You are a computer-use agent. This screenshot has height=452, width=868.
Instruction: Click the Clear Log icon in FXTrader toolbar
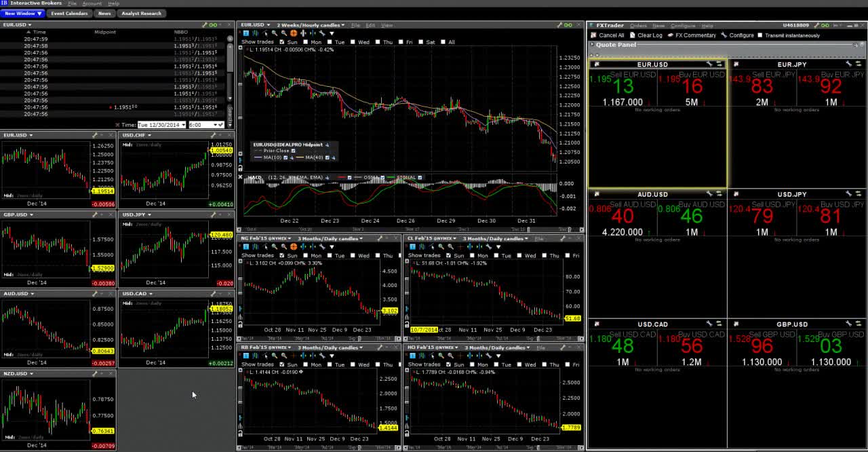(631, 35)
